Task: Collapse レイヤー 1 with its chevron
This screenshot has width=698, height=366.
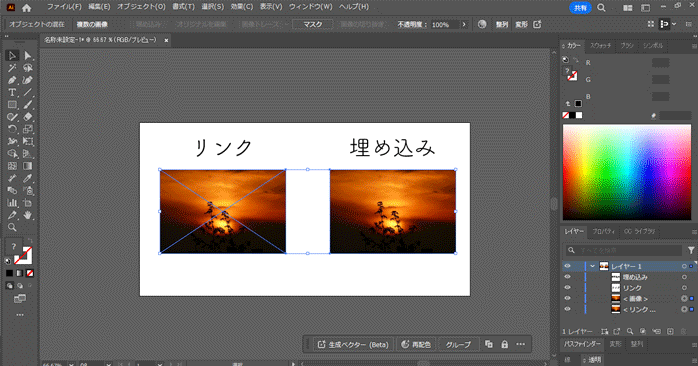Action: coord(592,266)
